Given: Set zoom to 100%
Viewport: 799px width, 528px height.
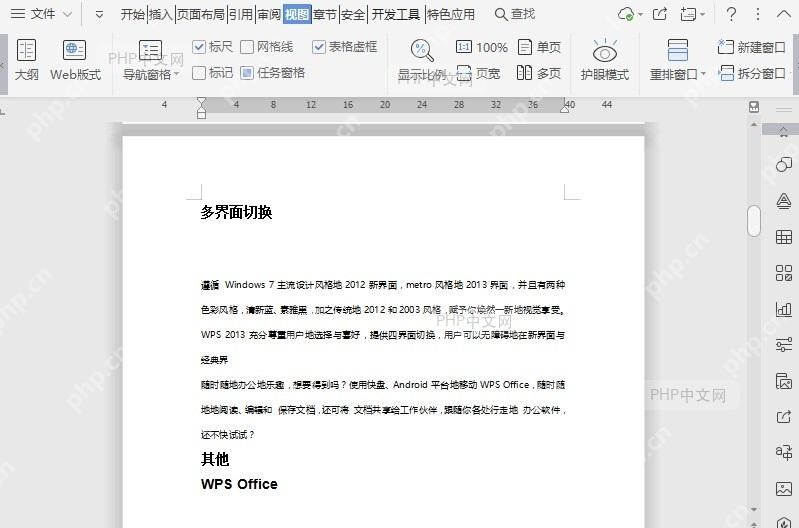Looking at the screenshot, I should (482, 47).
